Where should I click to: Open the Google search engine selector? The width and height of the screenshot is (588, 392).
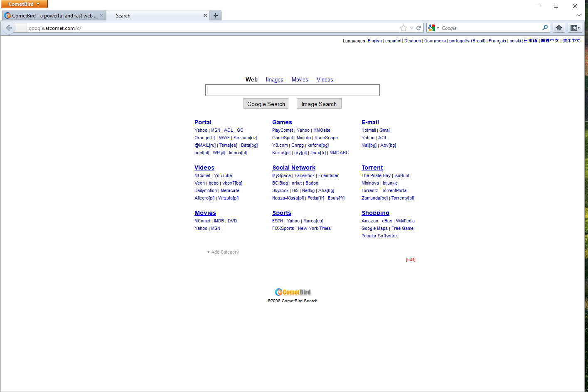[433, 28]
